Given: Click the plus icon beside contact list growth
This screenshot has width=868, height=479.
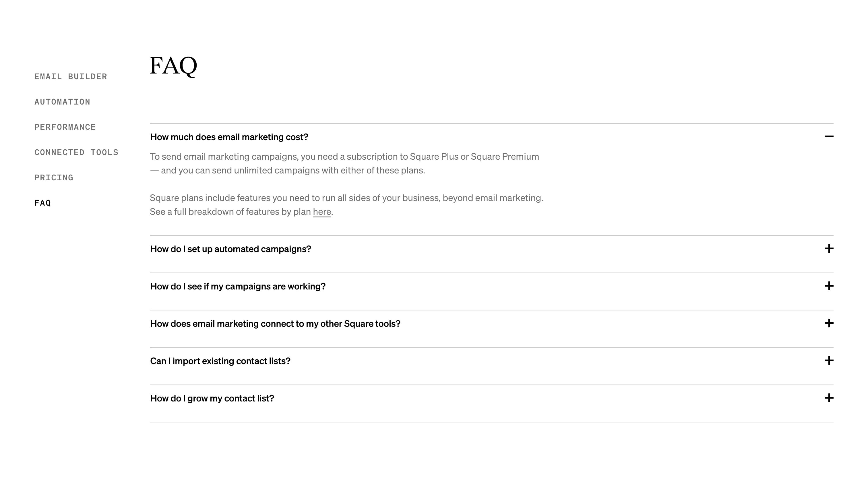Looking at the screenshot, I should click(x=829, y=398).
